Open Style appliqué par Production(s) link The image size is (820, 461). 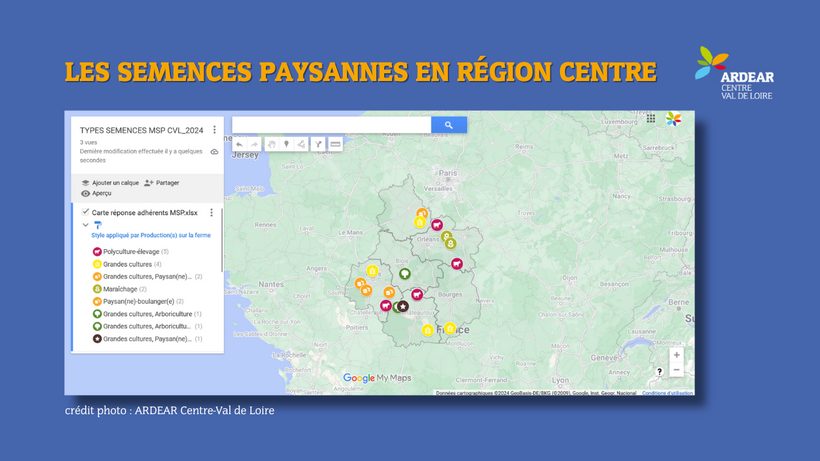point(151,235)
